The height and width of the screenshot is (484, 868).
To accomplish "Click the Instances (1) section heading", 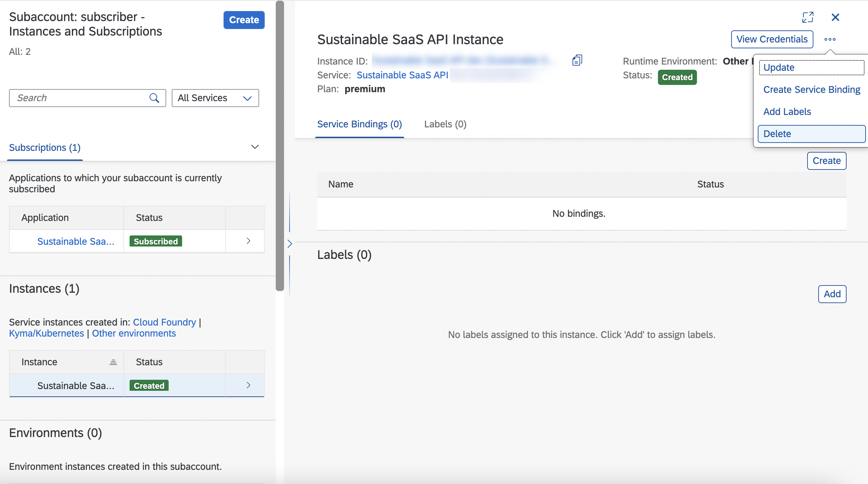I will point(44,289).
